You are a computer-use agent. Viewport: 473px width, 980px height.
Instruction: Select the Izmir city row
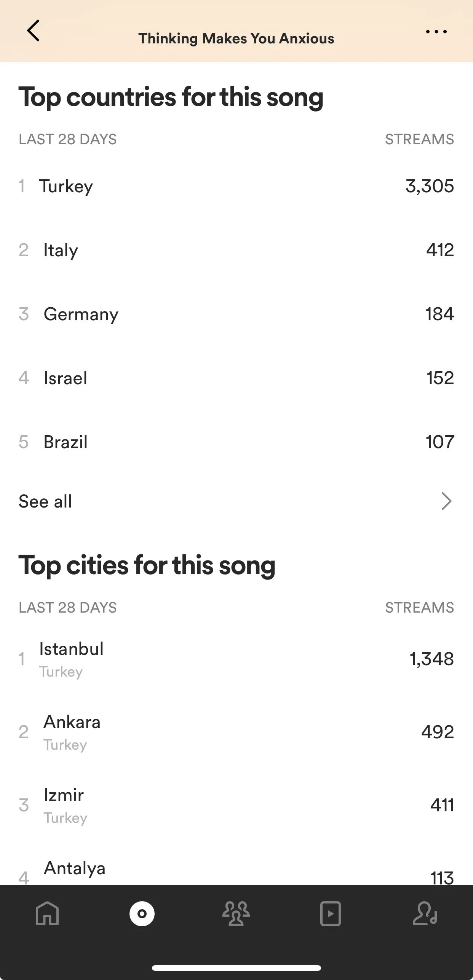coord(237,805)
